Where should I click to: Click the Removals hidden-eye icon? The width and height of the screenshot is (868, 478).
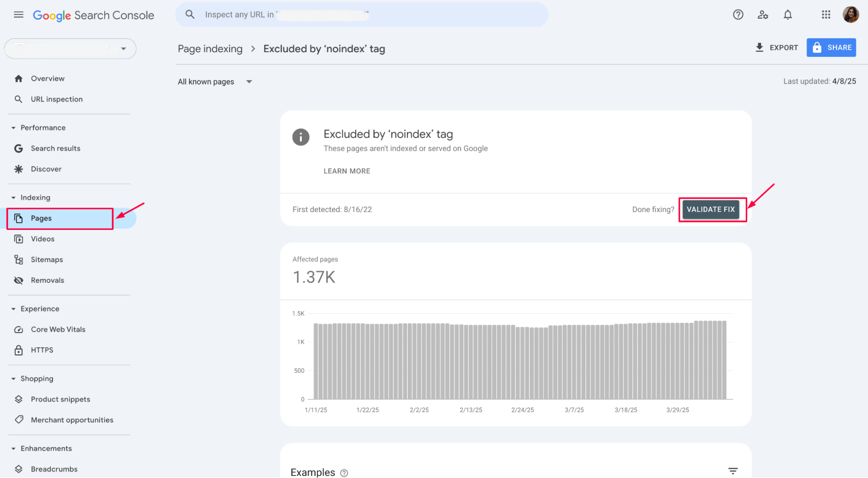[x=18, y=280]
